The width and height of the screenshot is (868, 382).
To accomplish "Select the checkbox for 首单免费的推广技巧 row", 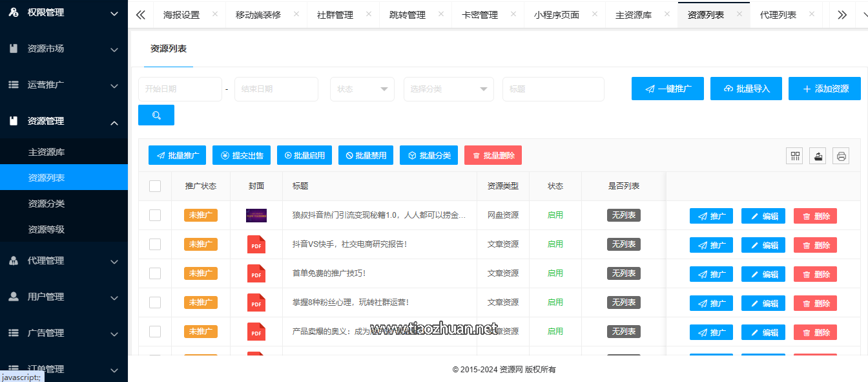I will [x=155, y=273].
